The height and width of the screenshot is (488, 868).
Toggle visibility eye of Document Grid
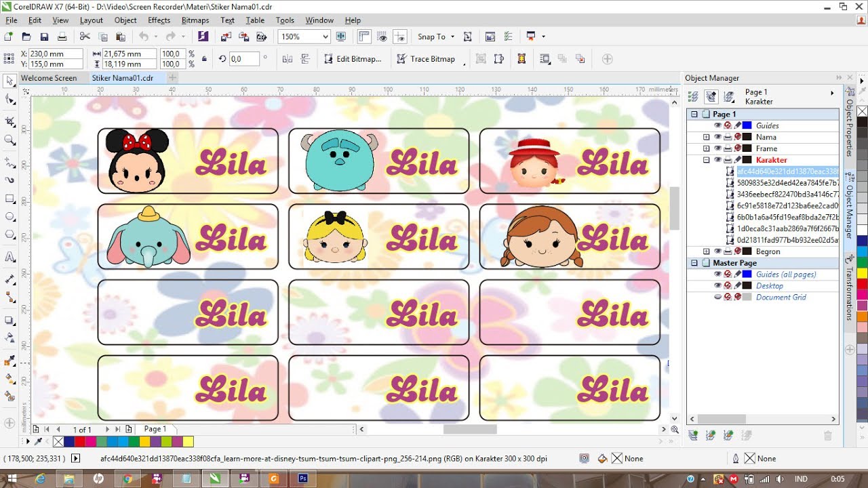[717, 297]
